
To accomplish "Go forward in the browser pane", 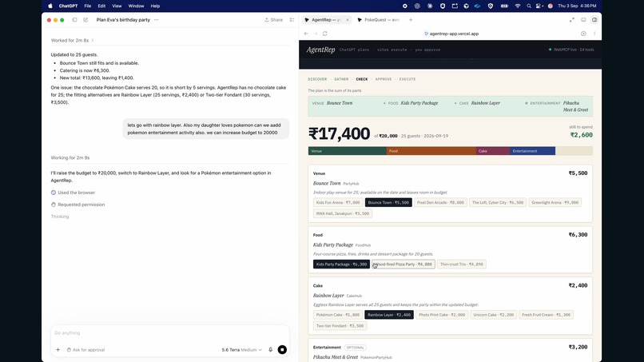I will [x=316, y=34].
